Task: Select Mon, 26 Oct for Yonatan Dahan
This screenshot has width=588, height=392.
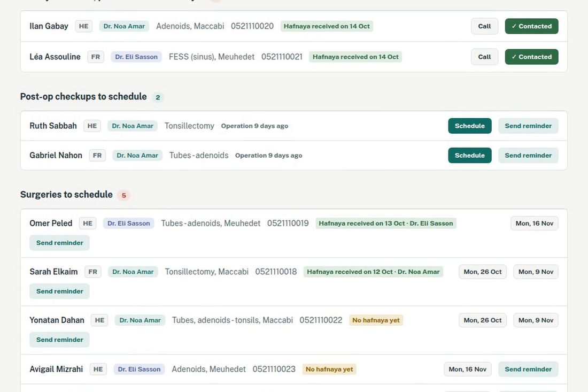Action: coord(483,320)
